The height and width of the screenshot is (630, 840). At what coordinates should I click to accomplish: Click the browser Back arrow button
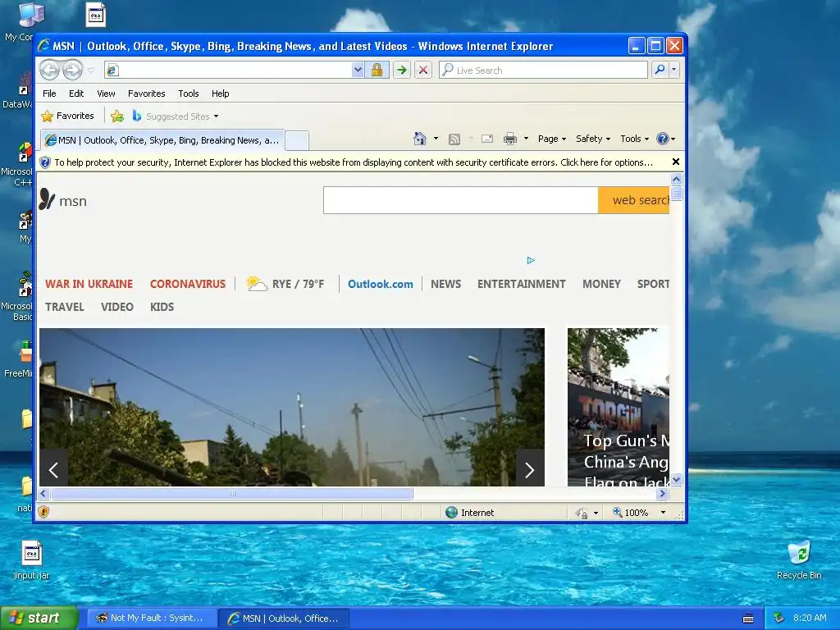point(49,70)
